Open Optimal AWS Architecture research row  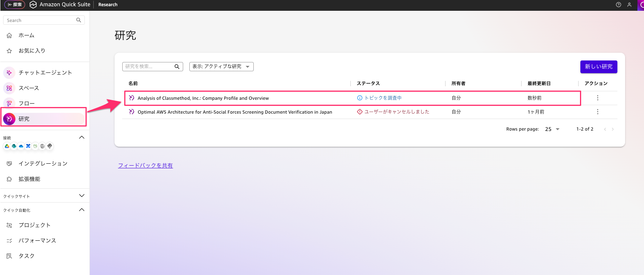pos(235,112)
